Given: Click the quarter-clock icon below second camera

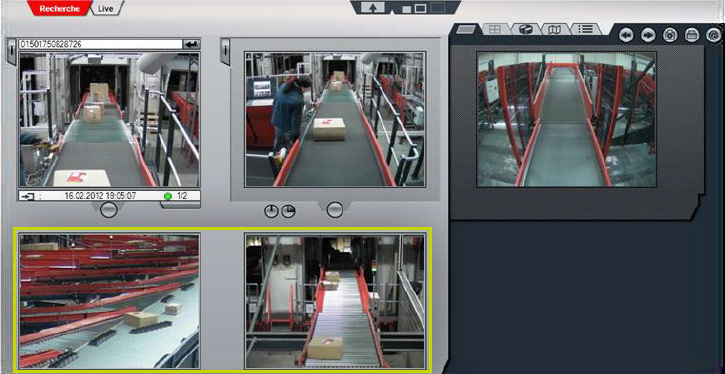Looking at the screenshot, I should point(289,212).
